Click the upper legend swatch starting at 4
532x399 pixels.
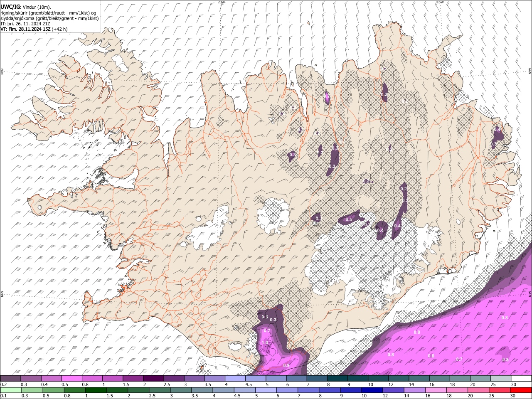235,378
